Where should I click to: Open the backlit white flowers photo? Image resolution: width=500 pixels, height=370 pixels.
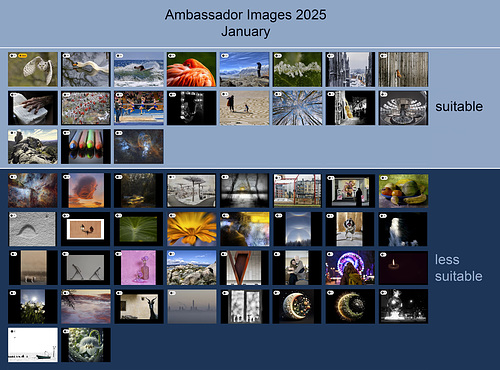(x=33, y=307)
